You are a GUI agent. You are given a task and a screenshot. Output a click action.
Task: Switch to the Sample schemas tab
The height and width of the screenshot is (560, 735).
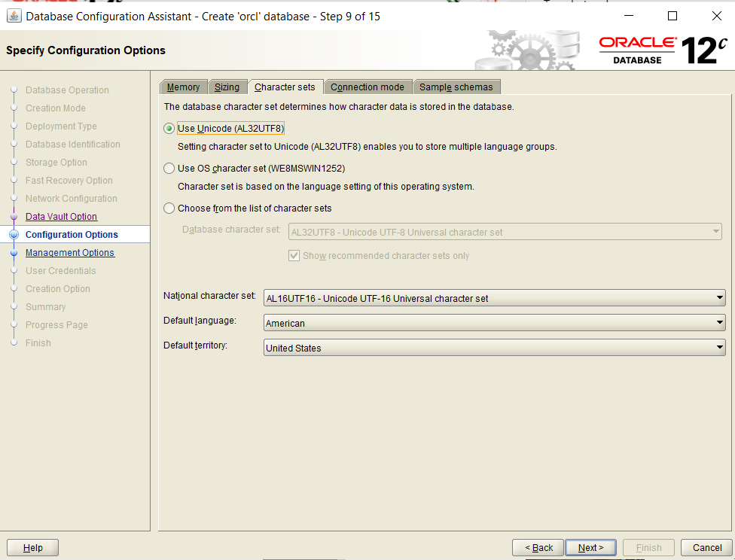(456, 87)
